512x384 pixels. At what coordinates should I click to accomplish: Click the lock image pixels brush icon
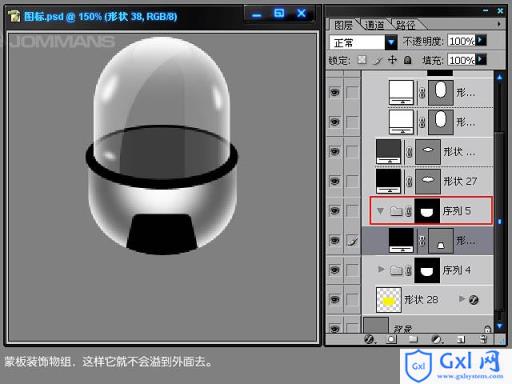[378, 60]
